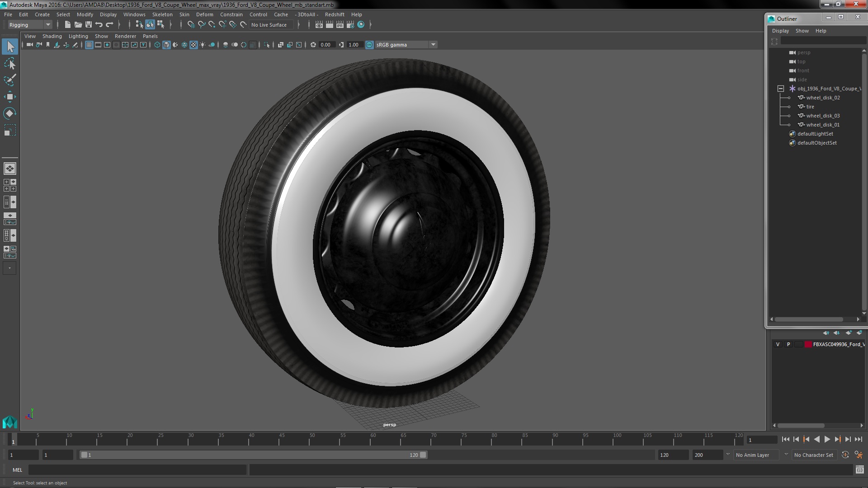Start IPR render
This screenshot has height=488, width=868.
(x=340, y=25)
